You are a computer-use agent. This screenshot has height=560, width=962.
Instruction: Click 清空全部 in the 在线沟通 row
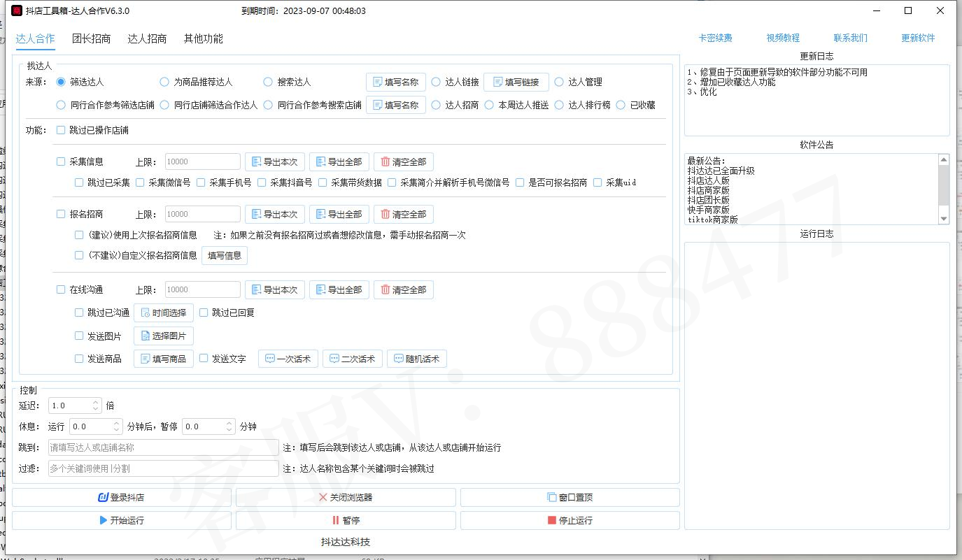click(x=404, y=289)
